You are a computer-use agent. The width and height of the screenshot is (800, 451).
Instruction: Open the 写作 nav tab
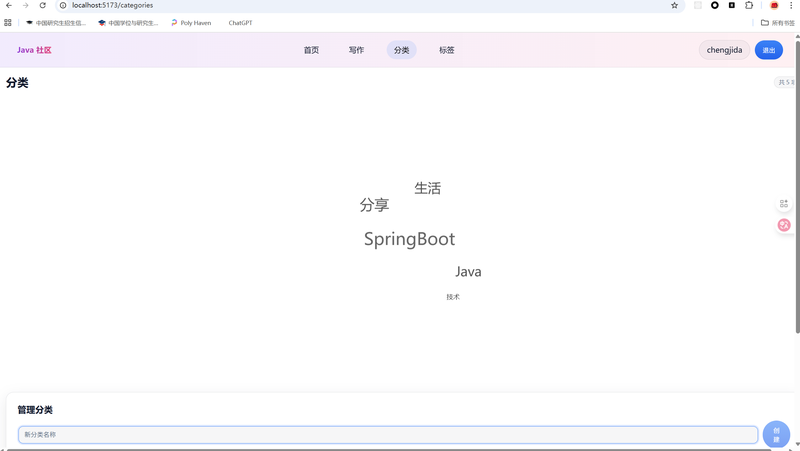pos(356,50)
